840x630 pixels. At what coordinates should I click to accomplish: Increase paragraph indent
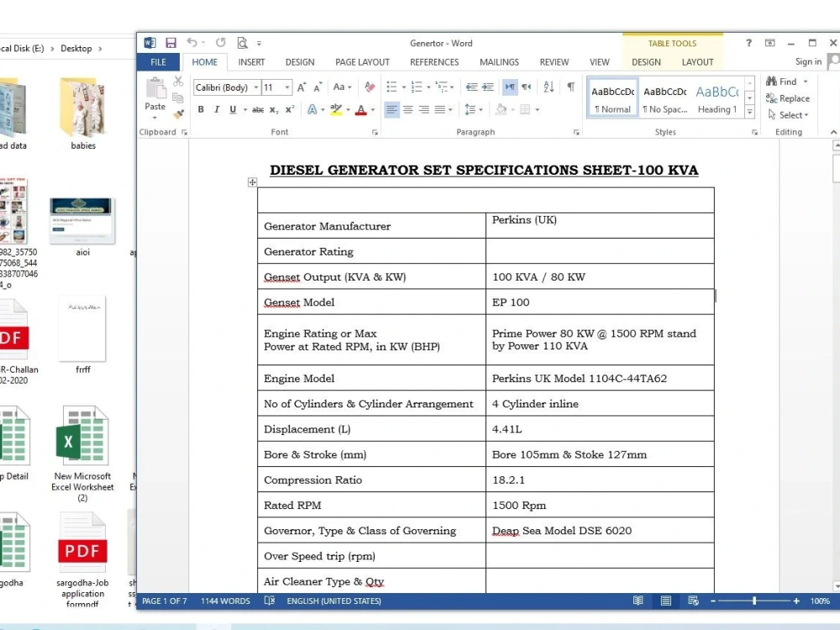pos(488,87)
